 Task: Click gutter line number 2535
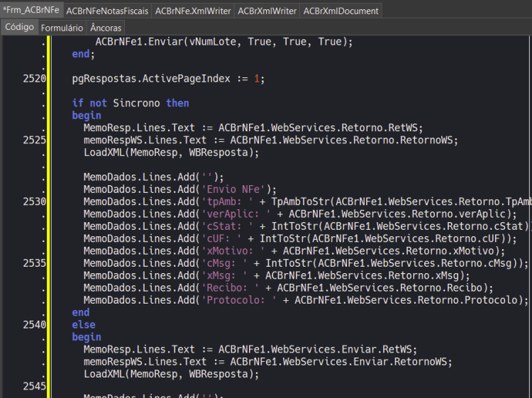tap(35, 263)
